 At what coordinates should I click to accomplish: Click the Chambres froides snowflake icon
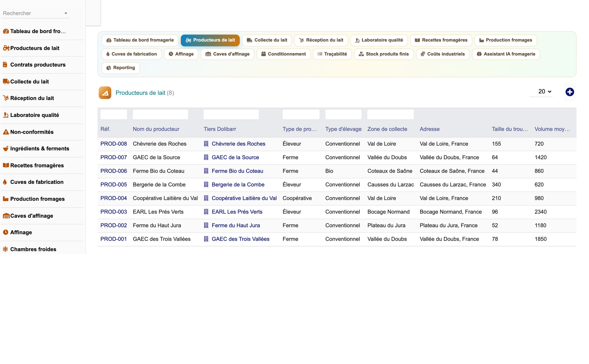(x=5, y=249)
